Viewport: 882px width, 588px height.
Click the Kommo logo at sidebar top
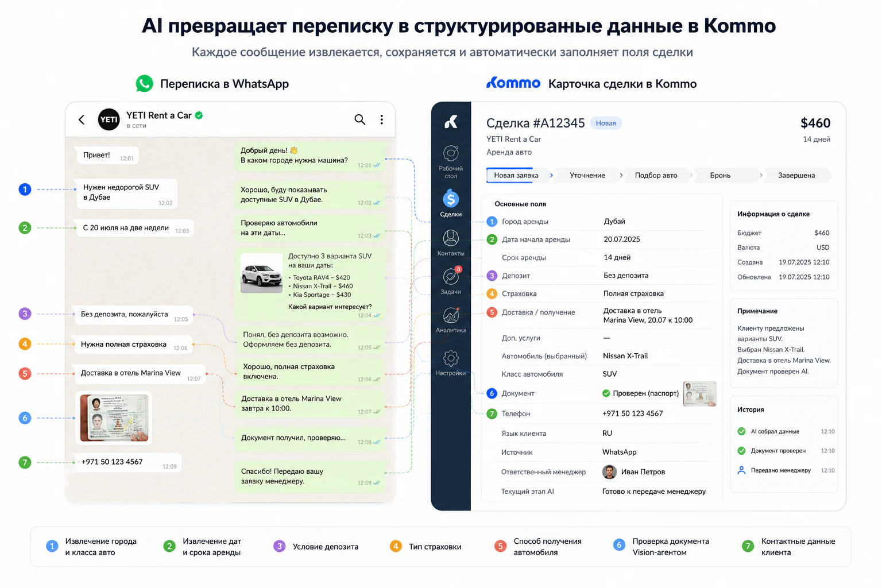[451, 122]
